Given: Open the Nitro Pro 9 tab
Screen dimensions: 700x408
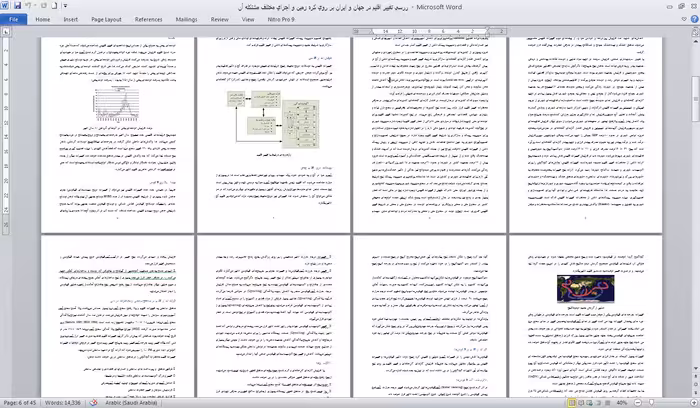Looking at the screenshot, I should click(281, 19).
